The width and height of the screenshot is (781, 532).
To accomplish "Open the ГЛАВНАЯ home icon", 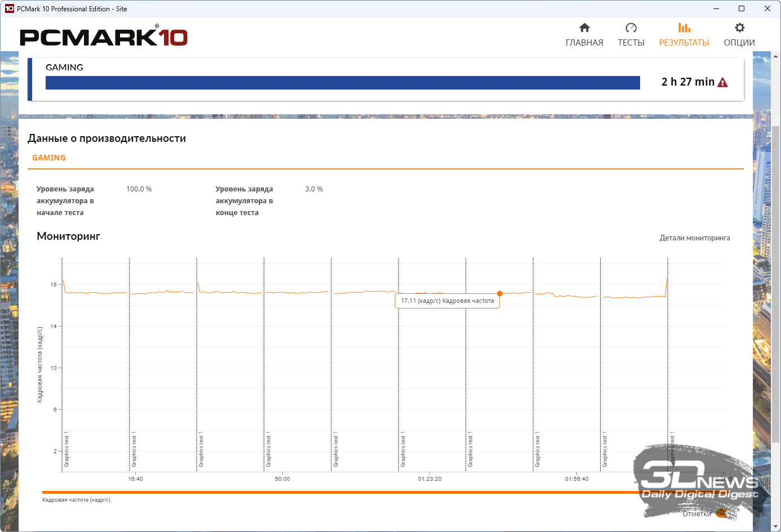I will [x=584, y=28].
